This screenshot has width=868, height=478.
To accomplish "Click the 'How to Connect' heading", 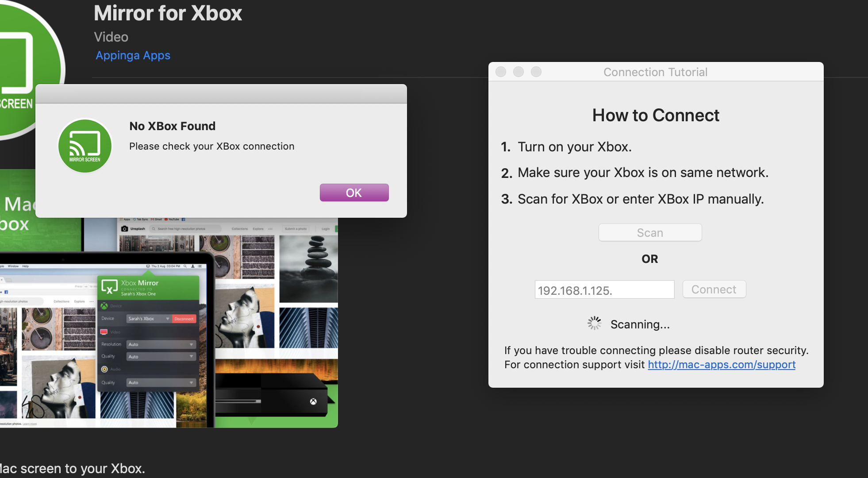I will (x=656, y=115).
